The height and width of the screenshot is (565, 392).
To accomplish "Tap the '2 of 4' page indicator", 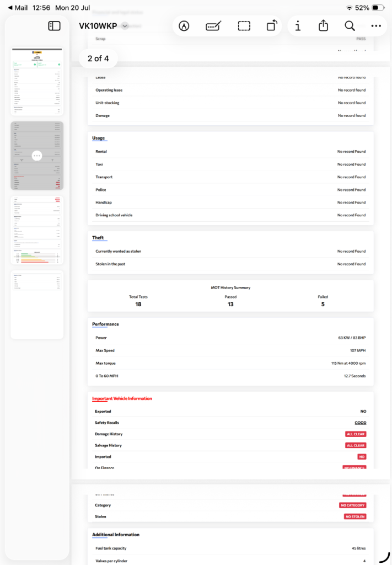I will point(98,58).
